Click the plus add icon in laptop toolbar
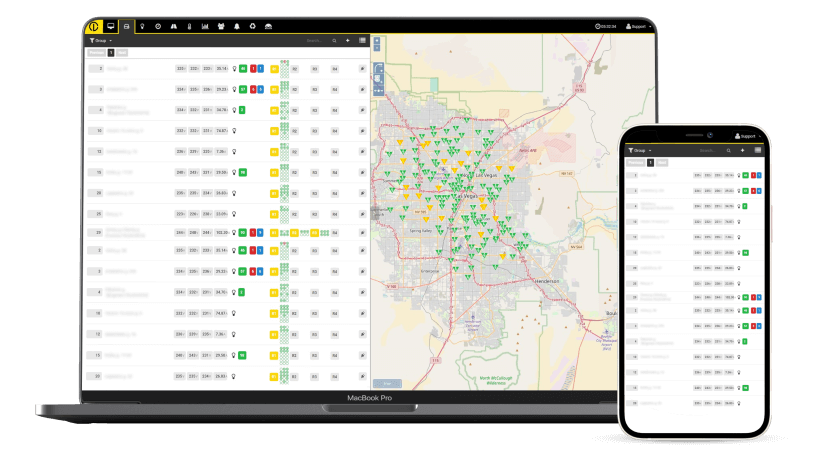Viewport: 820px width, 462px height. 347,41
